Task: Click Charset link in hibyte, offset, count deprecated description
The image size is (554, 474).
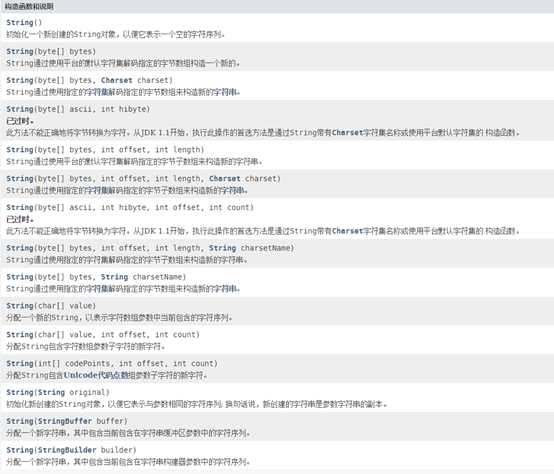Action: (348, 231)
